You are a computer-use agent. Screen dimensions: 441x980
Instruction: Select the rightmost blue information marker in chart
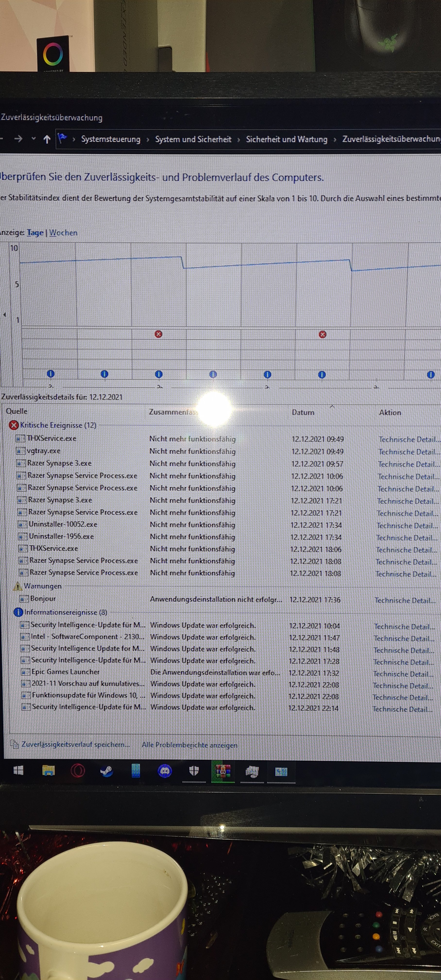(431, 375)
